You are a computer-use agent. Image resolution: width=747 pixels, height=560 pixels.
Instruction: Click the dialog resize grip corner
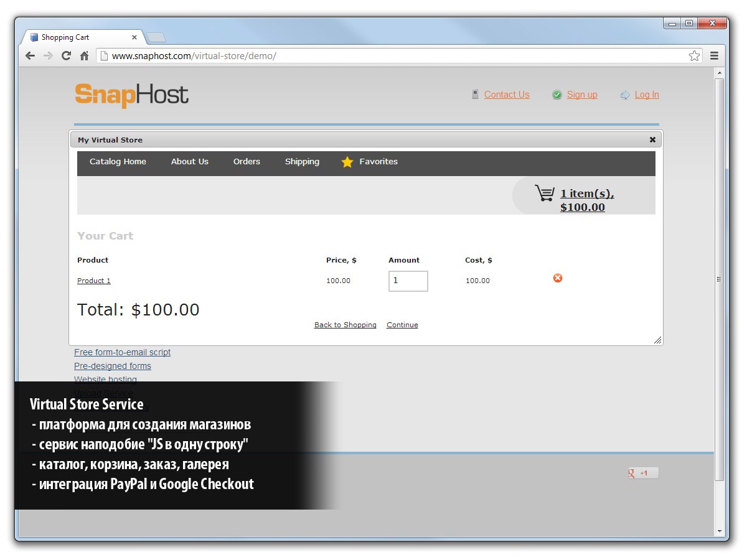tap(657, 340)
